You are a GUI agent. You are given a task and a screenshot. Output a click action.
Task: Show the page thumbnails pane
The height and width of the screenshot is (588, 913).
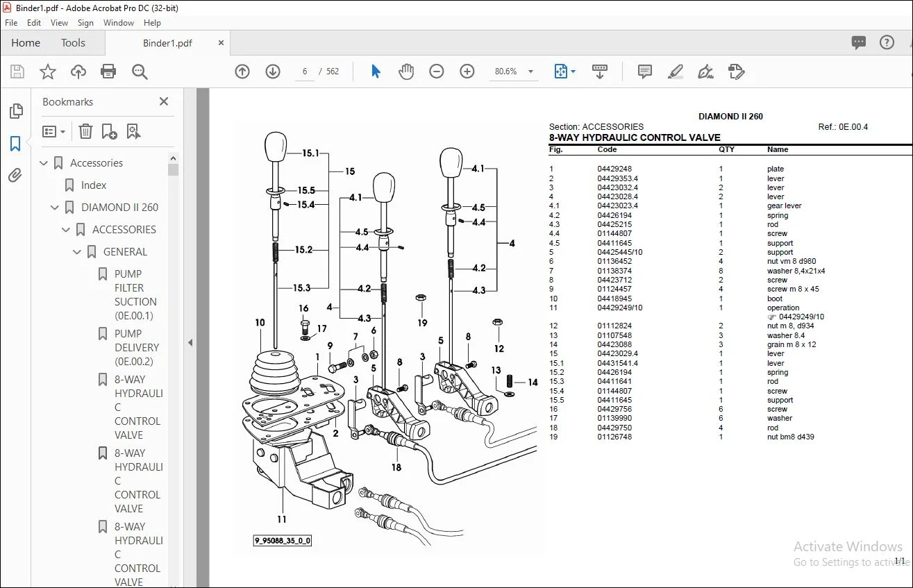click(x=15, y=111)
